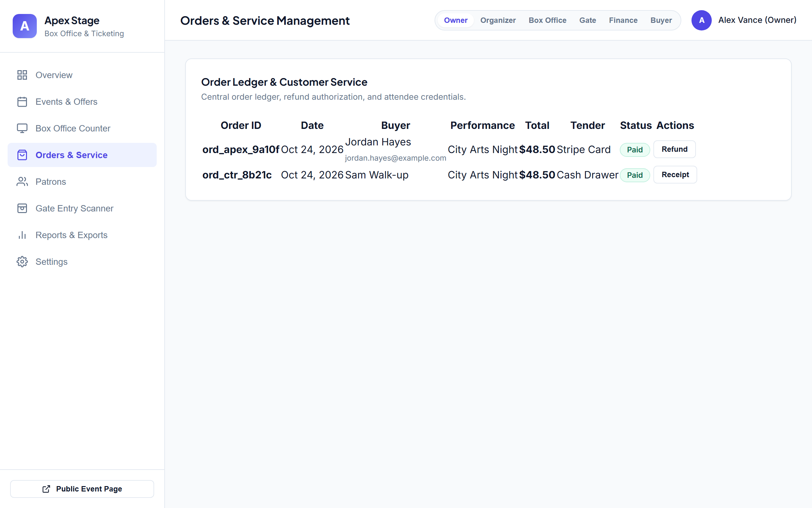
Task: Click the Apex Stage logo icon
Action: coord(24,26)
